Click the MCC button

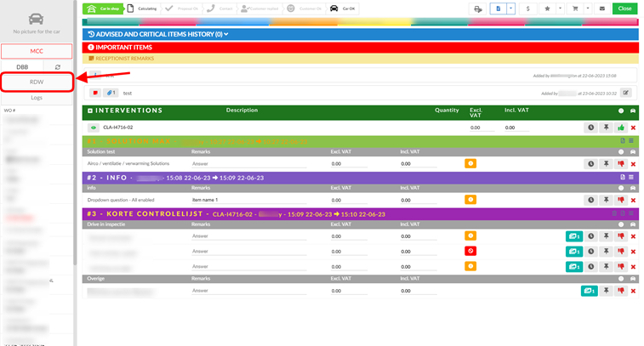point(37,51)
